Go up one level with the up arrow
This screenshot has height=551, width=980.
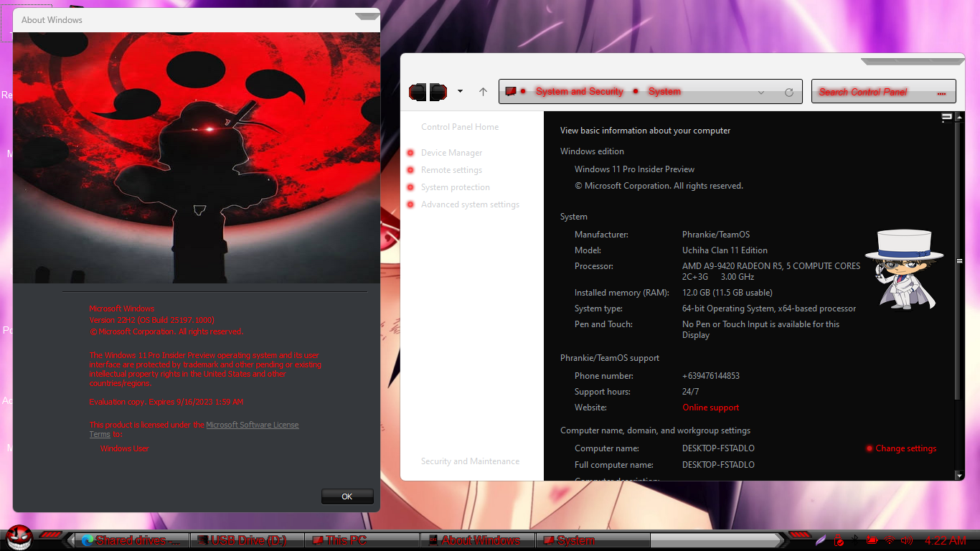click(483, 92)
